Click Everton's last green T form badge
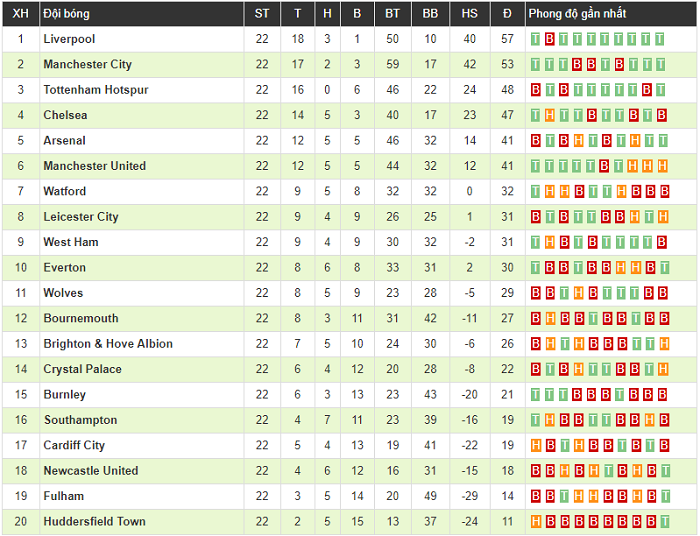This screenshot has width=700, height=536. (x=662, y=268)
